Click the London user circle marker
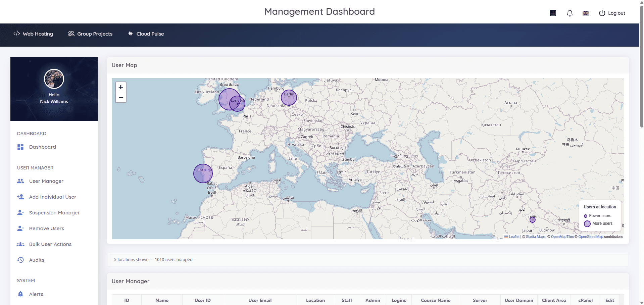This screenshot has height=305, width=644. (x=237, y=103)
